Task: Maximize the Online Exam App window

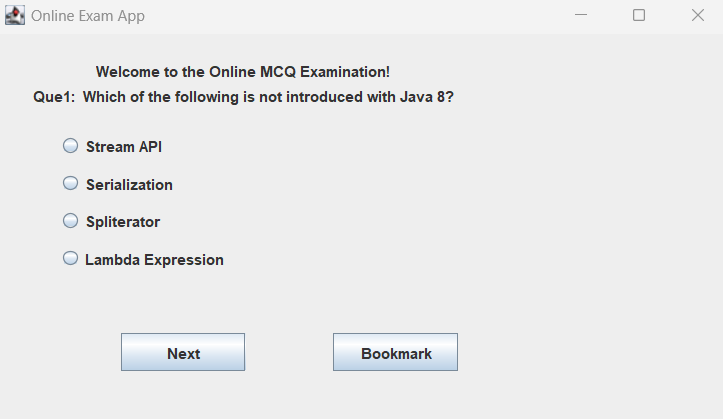Action: (639, 16)
